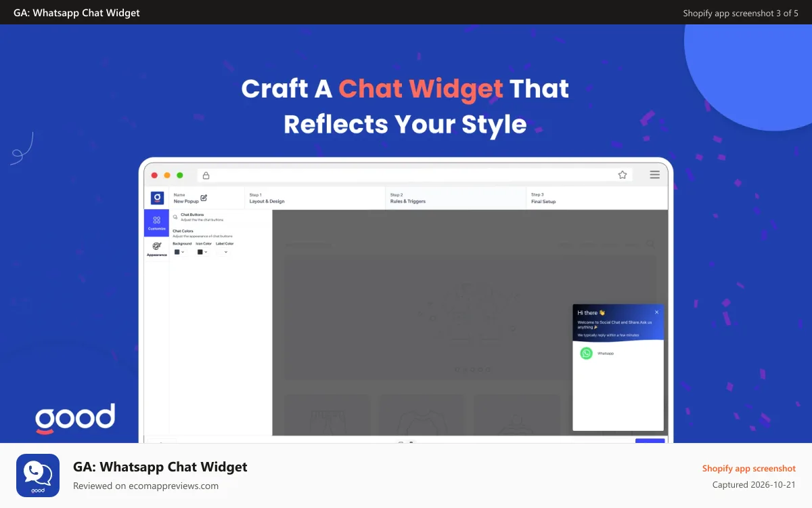The height and width of the screenshot is (508, 812).
Task: Go to Step 1 Layout & Design
Action: [315, 198]
